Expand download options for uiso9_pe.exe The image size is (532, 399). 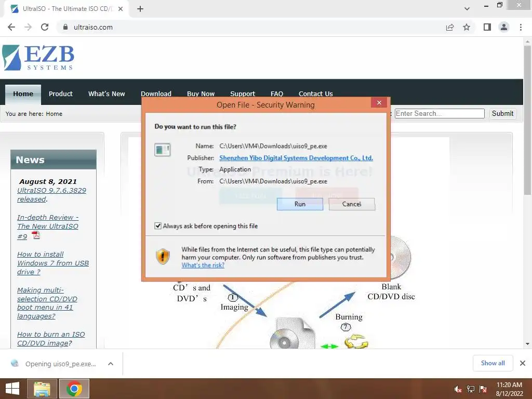[111, 364]
